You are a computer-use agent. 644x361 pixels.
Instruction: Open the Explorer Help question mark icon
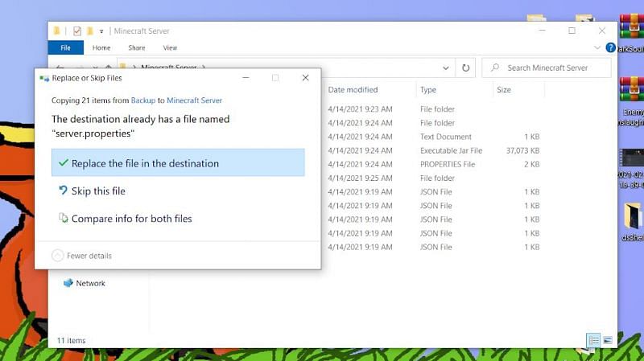(x=612, y=48)
